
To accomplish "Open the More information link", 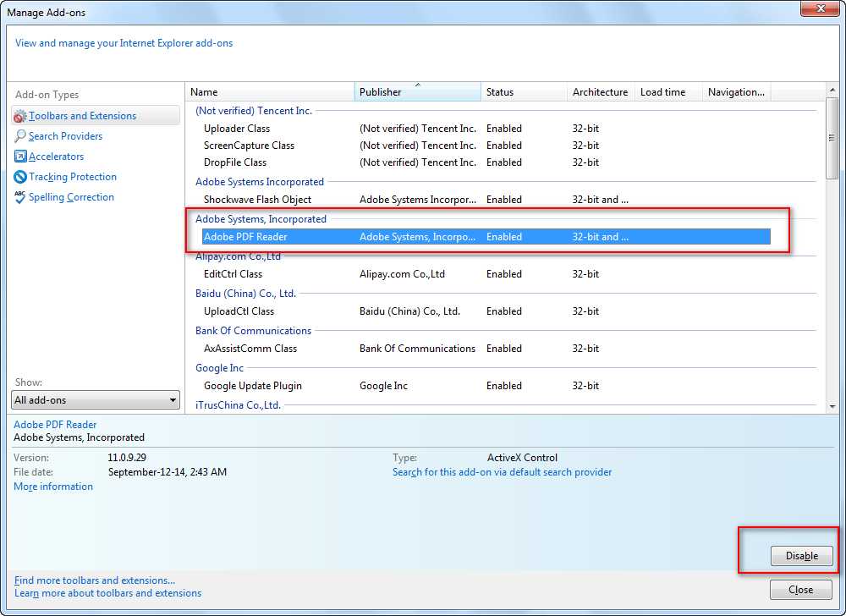I will click(x=52, y=487).
